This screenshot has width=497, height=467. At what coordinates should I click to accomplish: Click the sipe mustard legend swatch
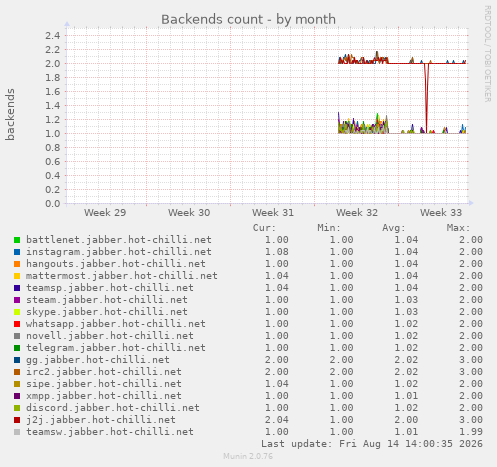[17, 384]
